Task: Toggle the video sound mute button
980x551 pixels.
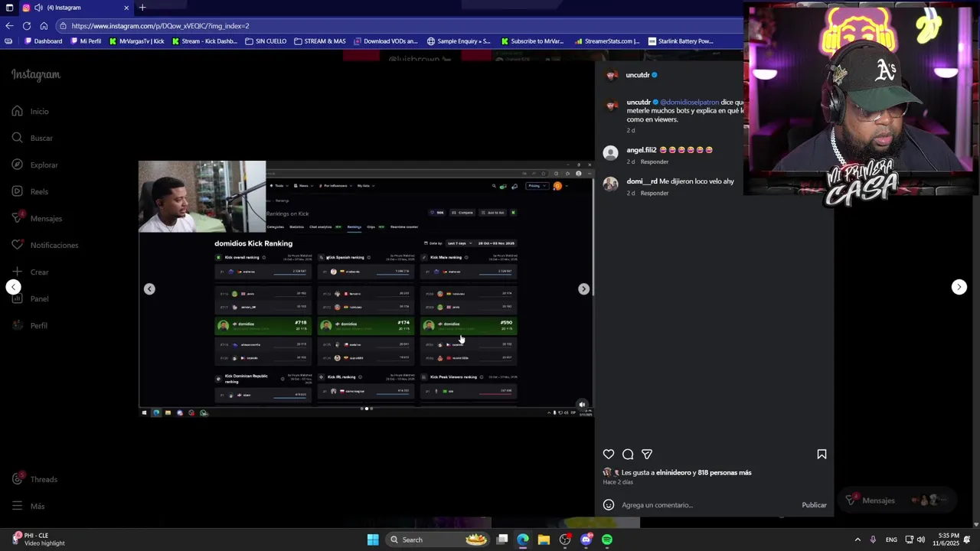Action: [582, 405]
